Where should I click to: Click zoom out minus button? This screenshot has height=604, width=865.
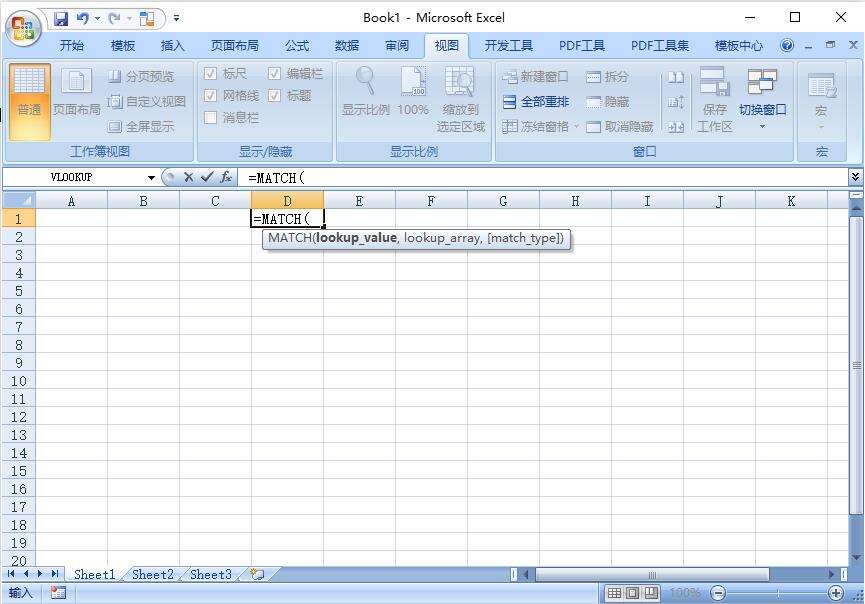(x=718, y=593)
